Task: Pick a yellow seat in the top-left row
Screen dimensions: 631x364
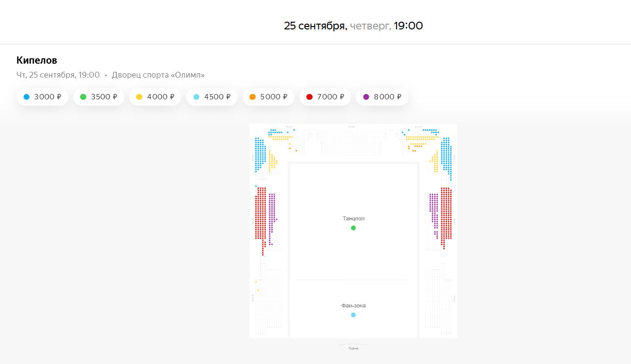Action: tap(280, 137)
